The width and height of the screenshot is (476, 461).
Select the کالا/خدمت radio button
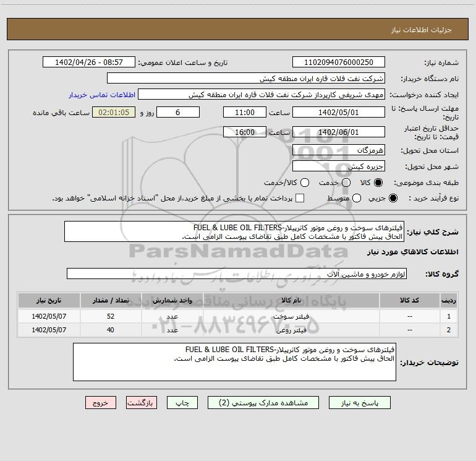pyautogui.click(x=305, y=183)
